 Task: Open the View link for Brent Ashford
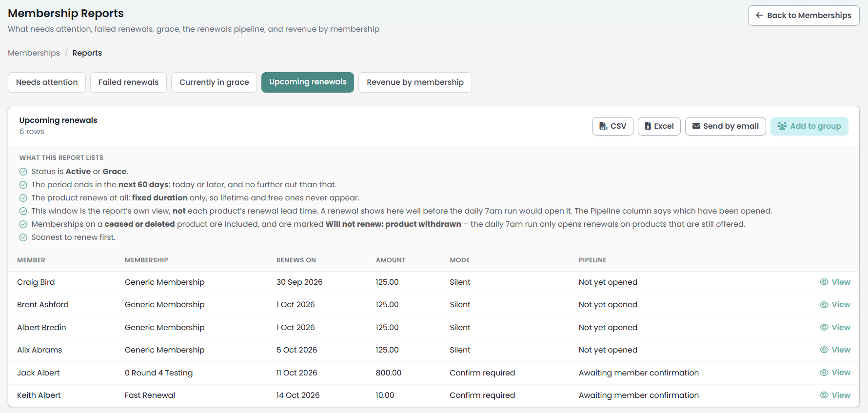pyautogui.click(x=835, y=305)
